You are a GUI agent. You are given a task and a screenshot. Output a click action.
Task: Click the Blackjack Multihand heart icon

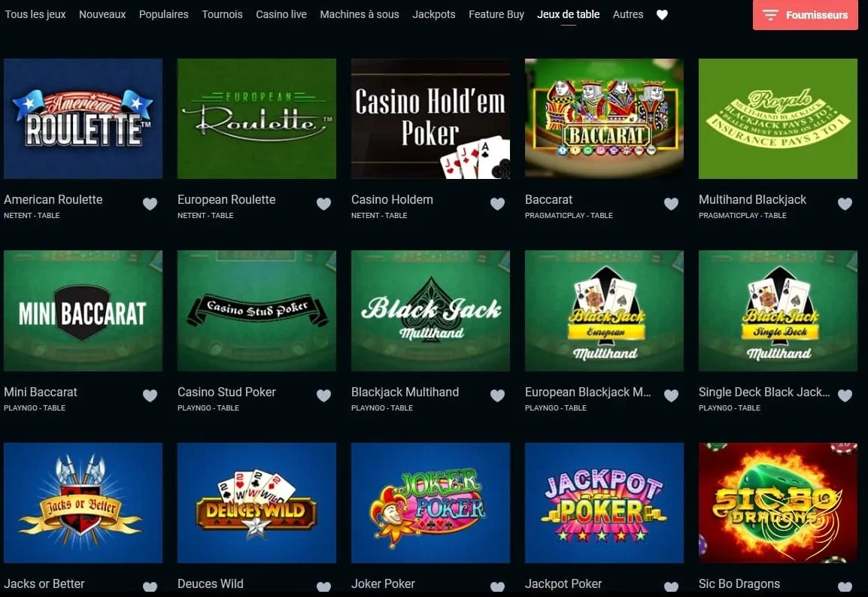pyautogui.click(x=498, y=395)
